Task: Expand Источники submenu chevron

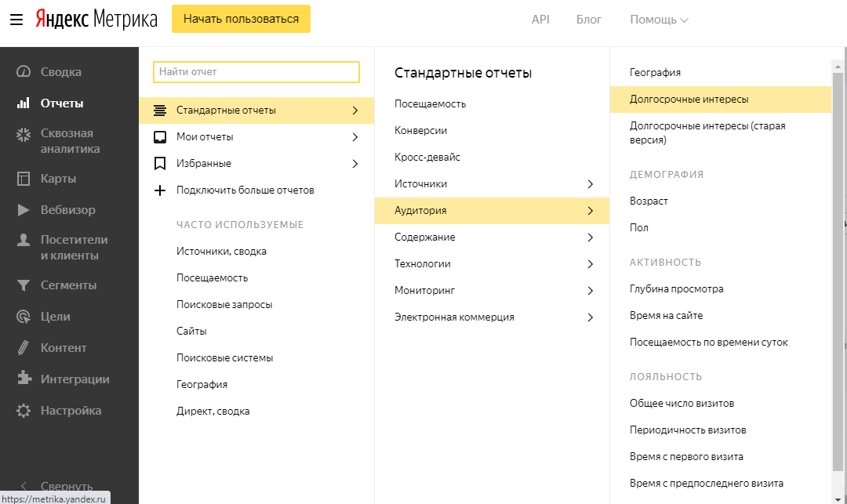Action: (x=591, y=184)
